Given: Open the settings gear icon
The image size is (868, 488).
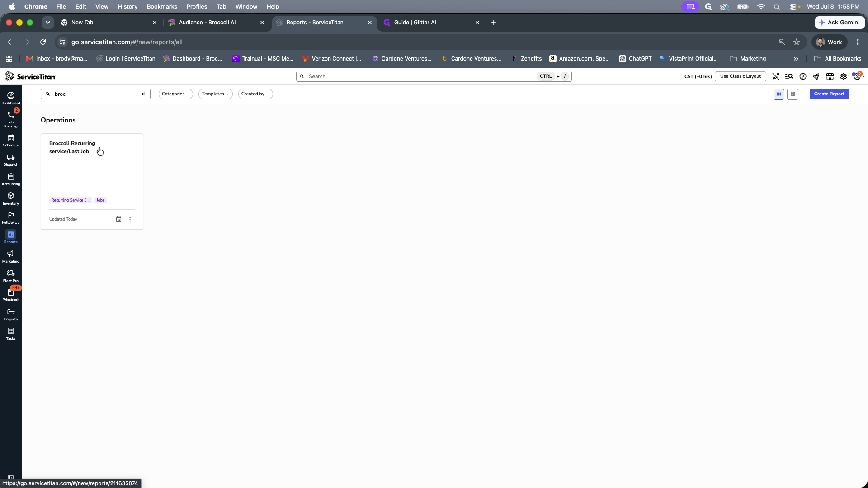Looking at the screenshot, I should [x=844, y=76].
